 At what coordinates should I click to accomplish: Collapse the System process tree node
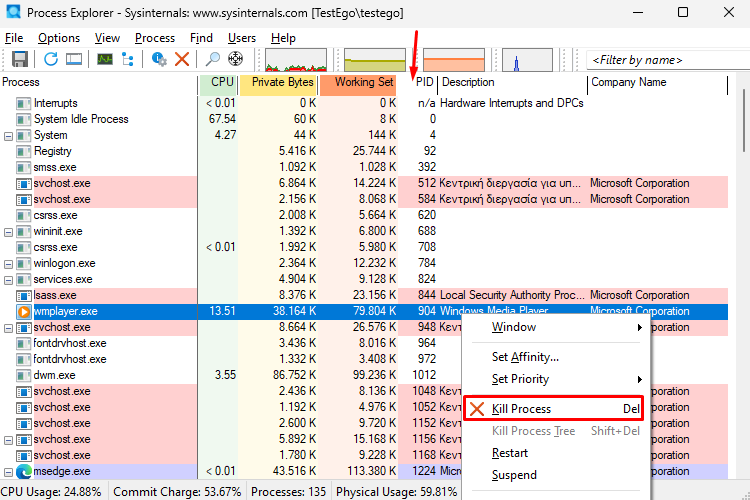coord(8,136)
